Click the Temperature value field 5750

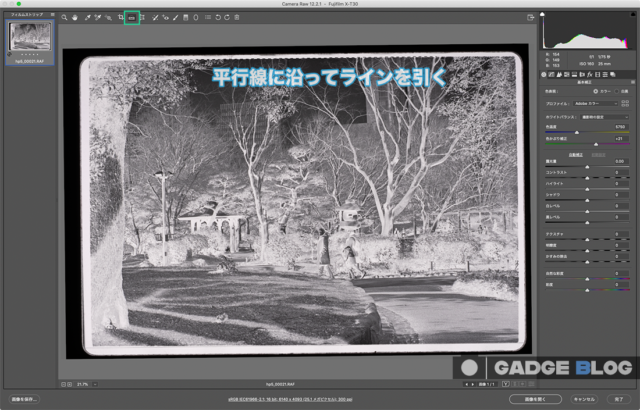(x=620, y=127)
